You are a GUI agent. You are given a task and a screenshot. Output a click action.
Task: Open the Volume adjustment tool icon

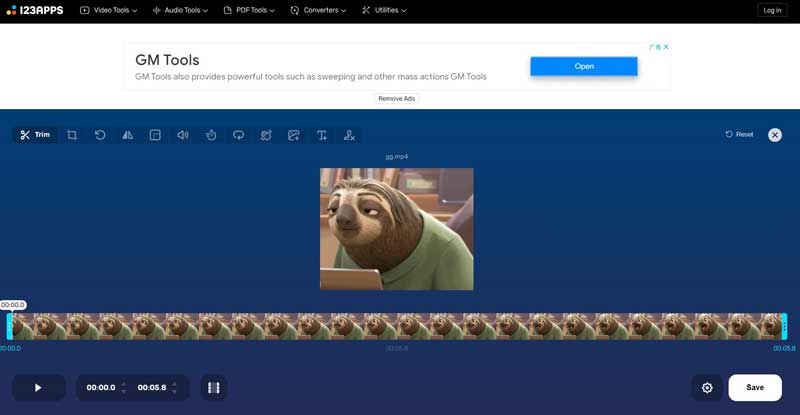[183, 135]
